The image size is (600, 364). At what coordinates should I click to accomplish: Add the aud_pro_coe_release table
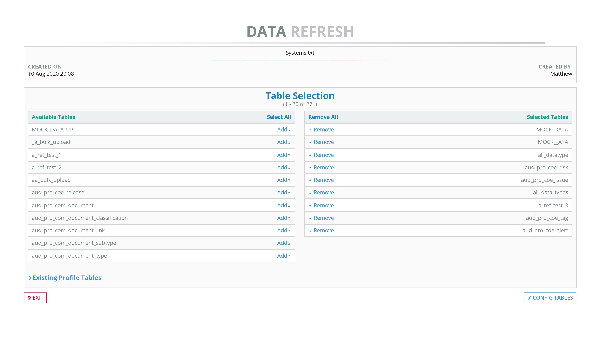[x=284, y=192]
